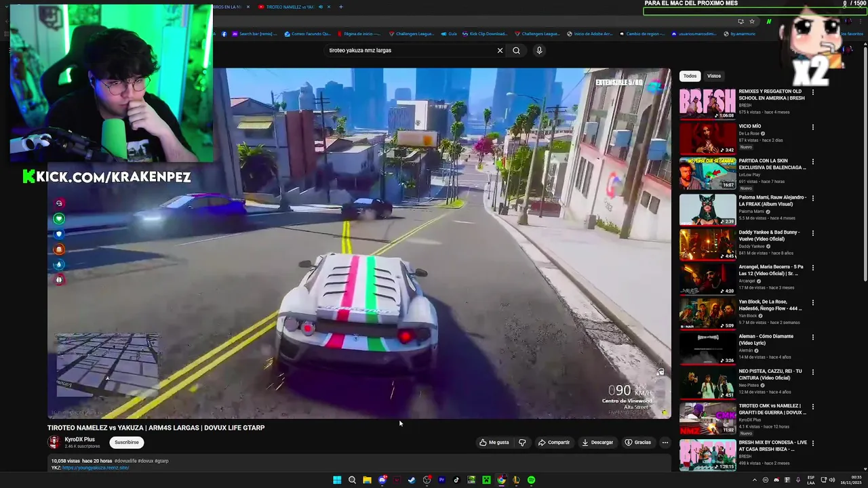Viewport: 868px width, 488px height.
Task: Open the taskbar clock showing 00:33
Action: click(851, 480)
